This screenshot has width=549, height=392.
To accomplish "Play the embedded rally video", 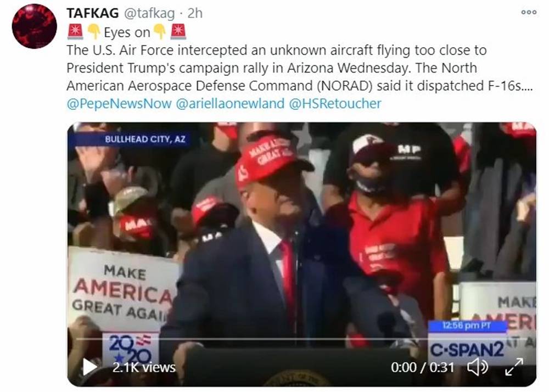I will coord(90,367).
